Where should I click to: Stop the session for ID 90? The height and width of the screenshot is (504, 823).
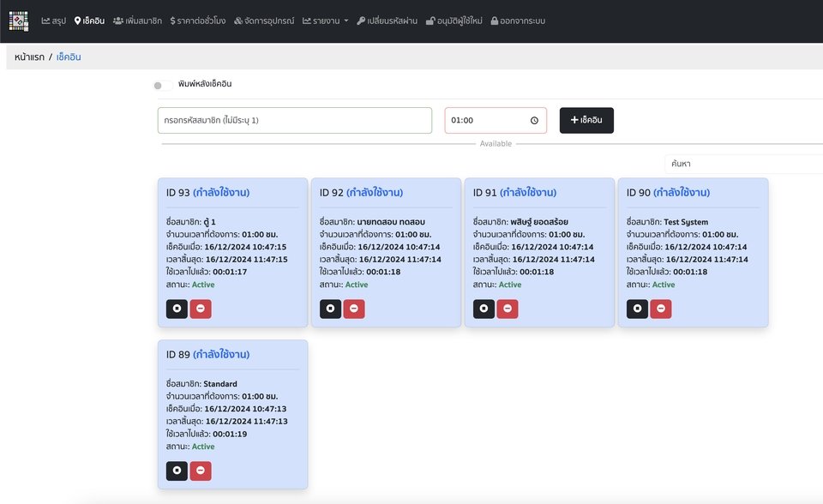point(637,309)
